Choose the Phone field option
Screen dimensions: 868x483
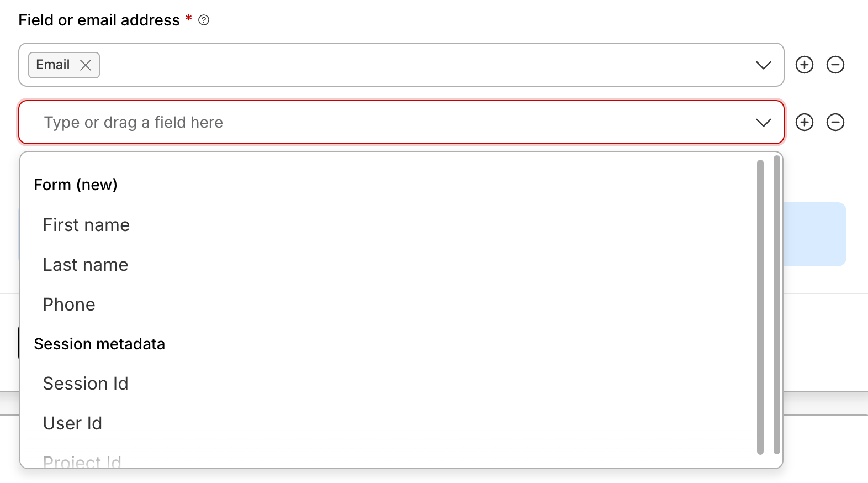(69, 305)
